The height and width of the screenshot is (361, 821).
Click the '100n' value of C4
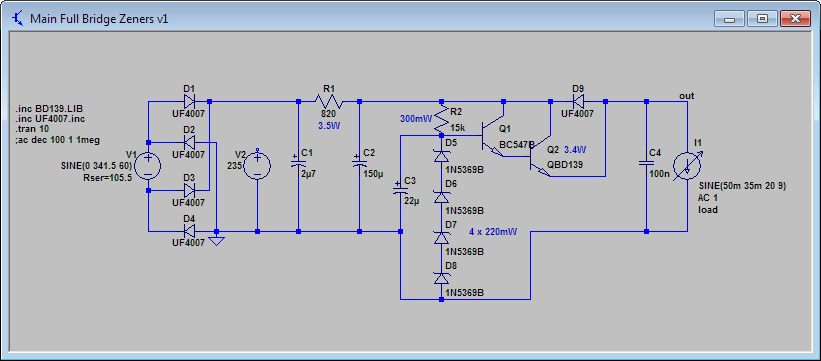pyautogui.click(x=660, y=174)
